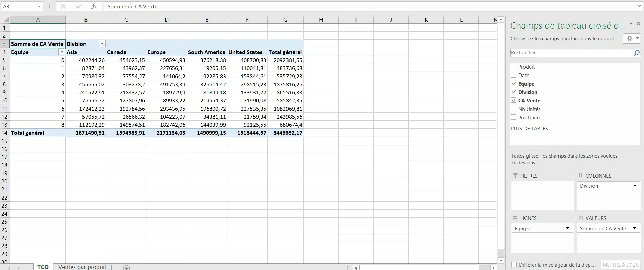The width and height of the screenshot is (644, 270).
Task: Click the search magnifier icon in Rechercher
Action: (x=636, y=53)
